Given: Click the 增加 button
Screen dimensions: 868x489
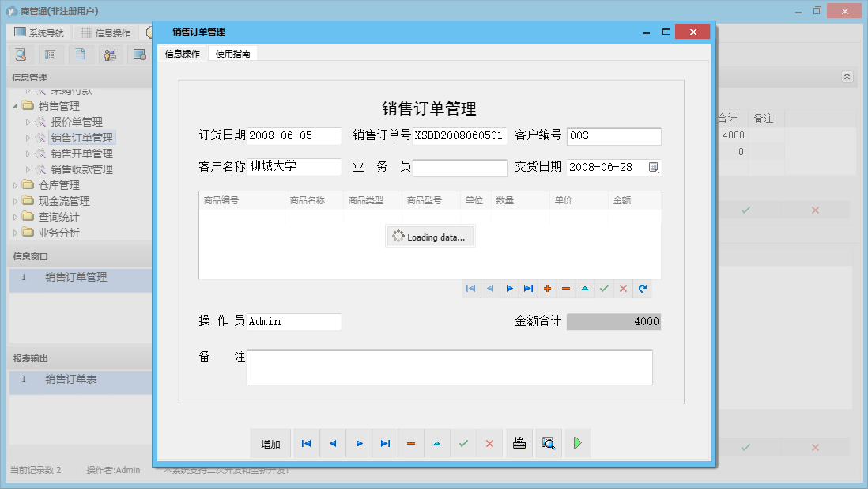Looking at the screenshot, I should [270, 443].
